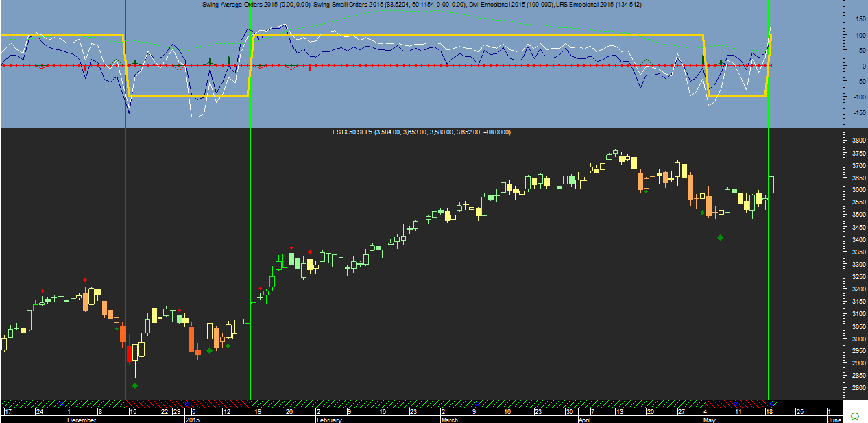The height and width of the screenshot is (423, 868).
Task: Click the green diamond marker below December low
Action: tap(134, 385)
